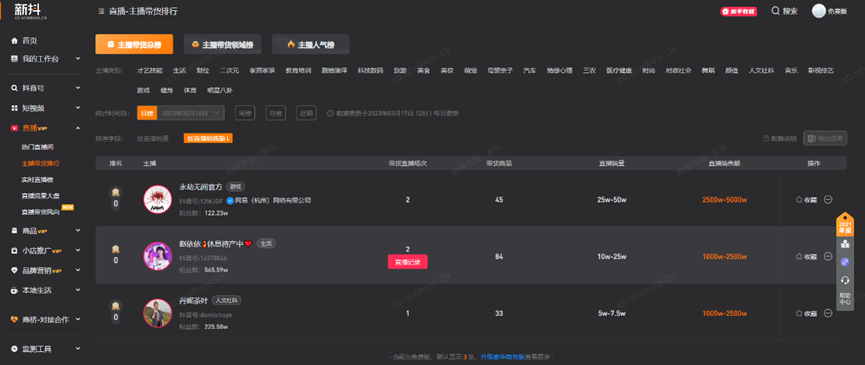Expand the 小店推广 sidebar chevron
Viewport: 865px width, 365px height.
pyautogui.click(x=78, y=250)
